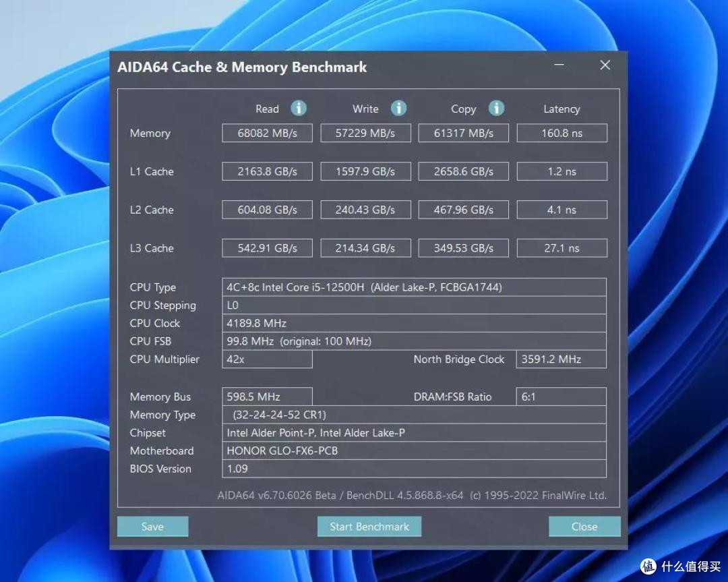Select L2 Cache copy 467.96 GB/s
Viewport: 728px width, 582px height.
click(463, 210)
